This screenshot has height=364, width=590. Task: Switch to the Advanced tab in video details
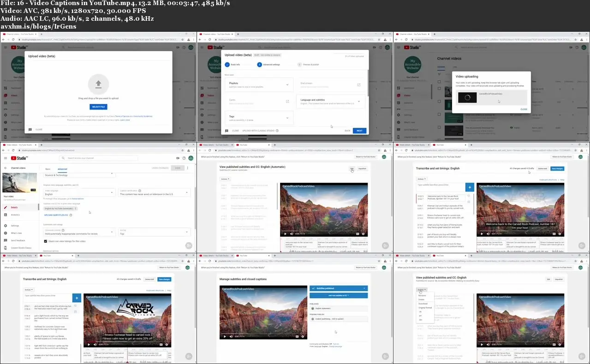[x=62, y=169]
